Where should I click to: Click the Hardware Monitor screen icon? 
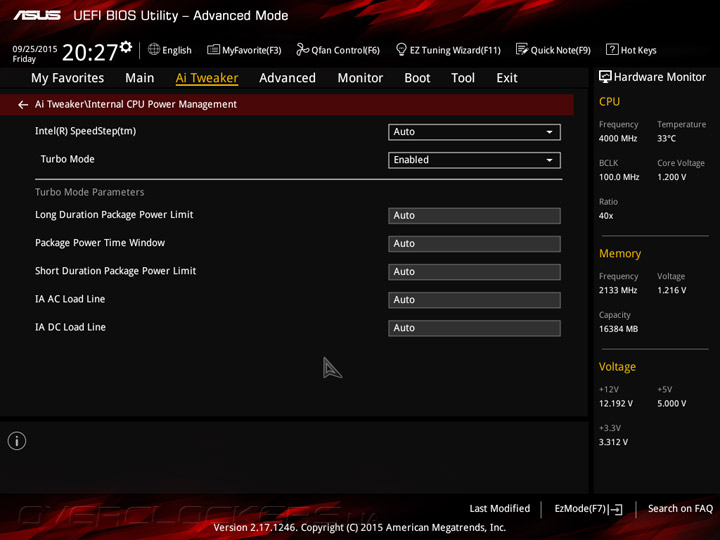coord(605,77)
